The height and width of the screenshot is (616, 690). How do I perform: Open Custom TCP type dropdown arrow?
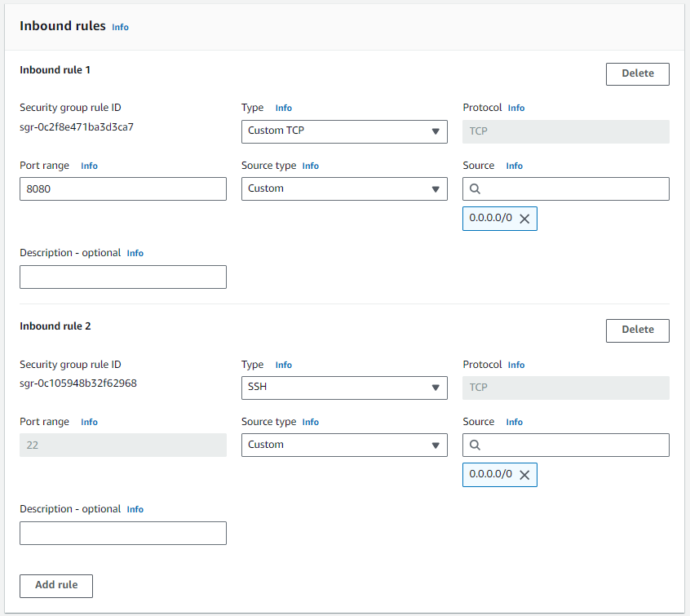[x=436, y=131]
